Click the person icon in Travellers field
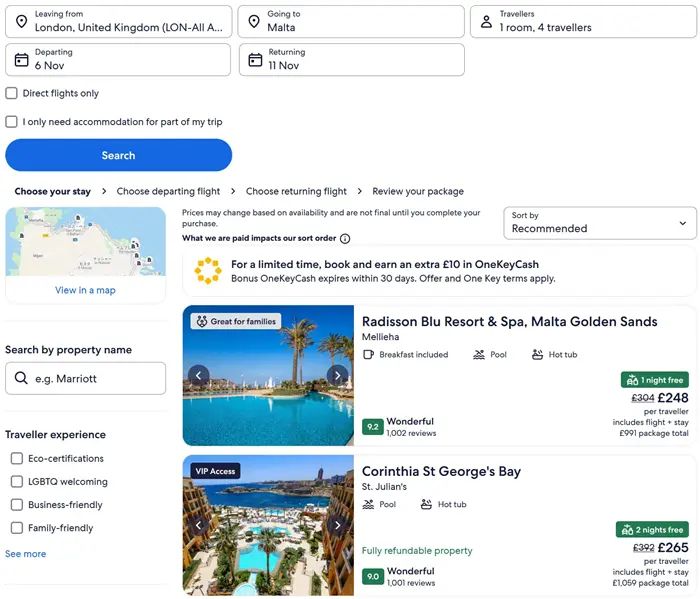Viewport: 700px width, 599px height. coord(486,22)
